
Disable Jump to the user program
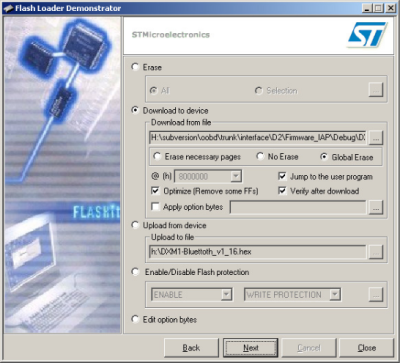click(x=282, y=176)
